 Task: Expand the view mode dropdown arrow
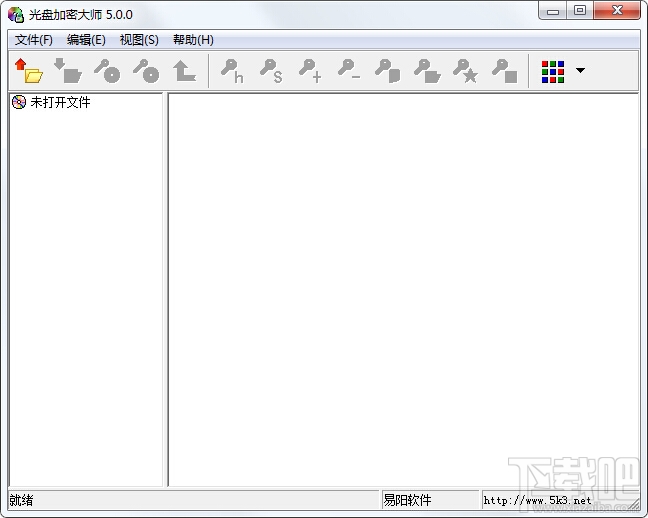tap(580, 70)
